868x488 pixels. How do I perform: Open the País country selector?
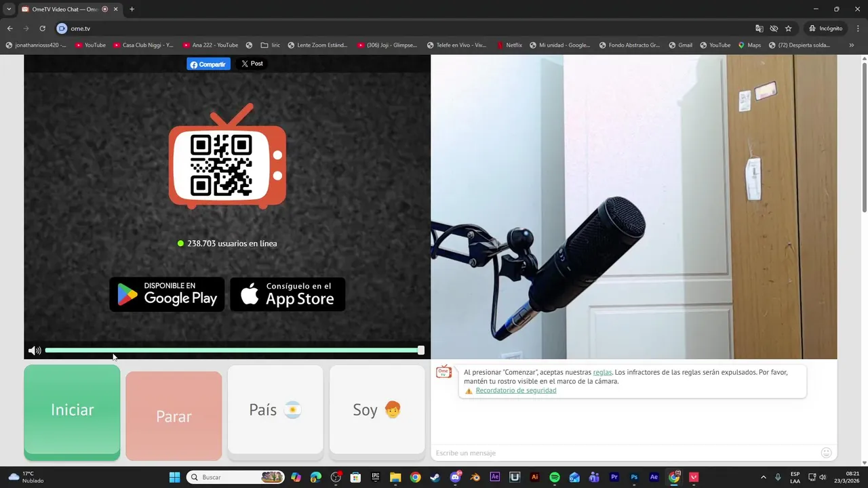[275, 409]
